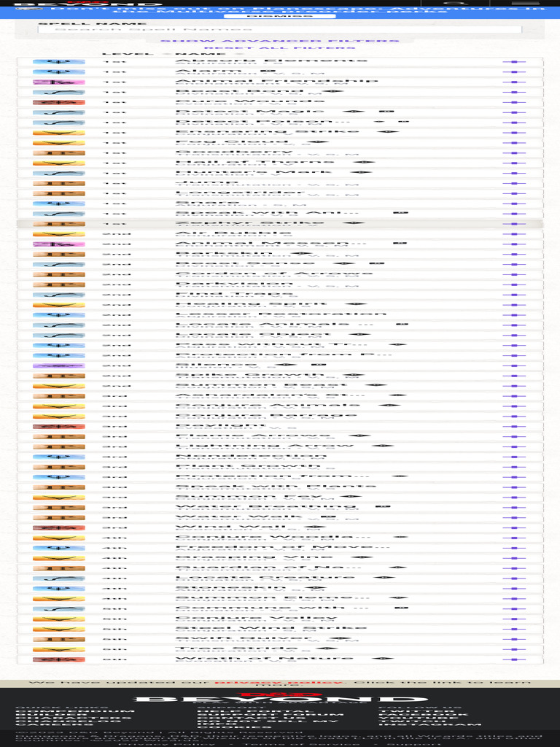Open the privacy policy link in notice
The height and width of the screenshot is (747, 560).
278,682
